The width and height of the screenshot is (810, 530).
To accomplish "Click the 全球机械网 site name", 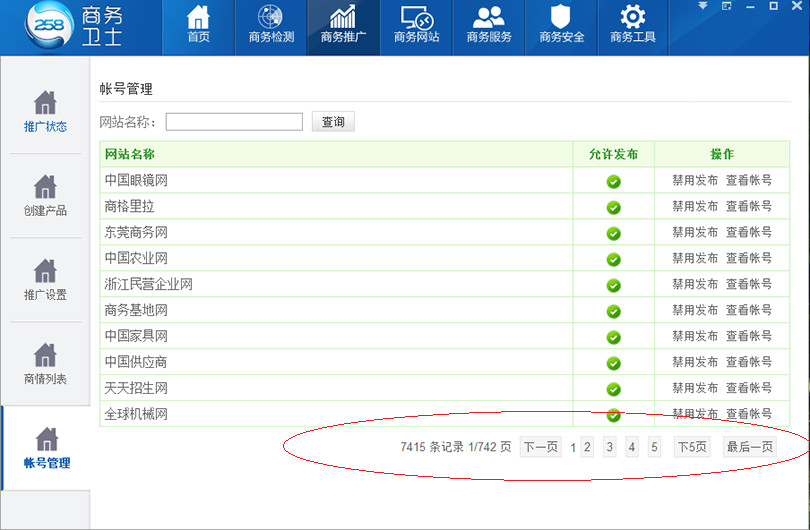I will tap(136, 414).
